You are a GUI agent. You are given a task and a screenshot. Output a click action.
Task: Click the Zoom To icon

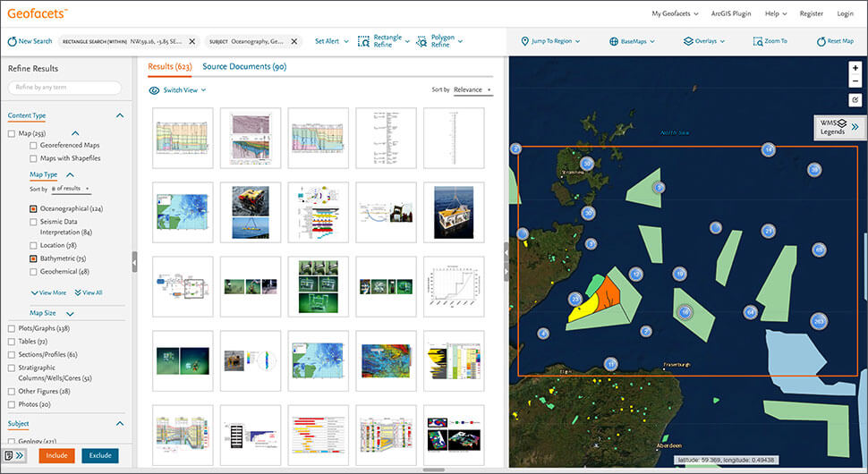757,41
